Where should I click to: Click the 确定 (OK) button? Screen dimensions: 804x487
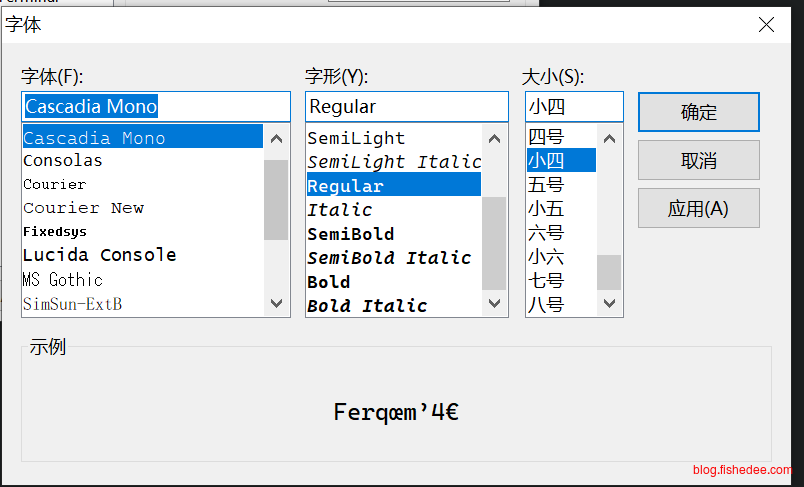pyautogui.click(x=698, y=112)
